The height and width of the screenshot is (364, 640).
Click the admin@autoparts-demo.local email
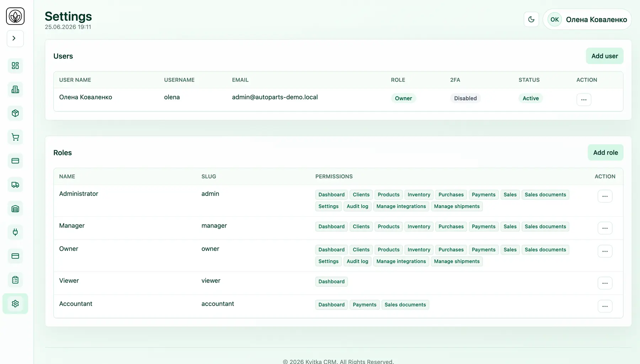[275, 97]
